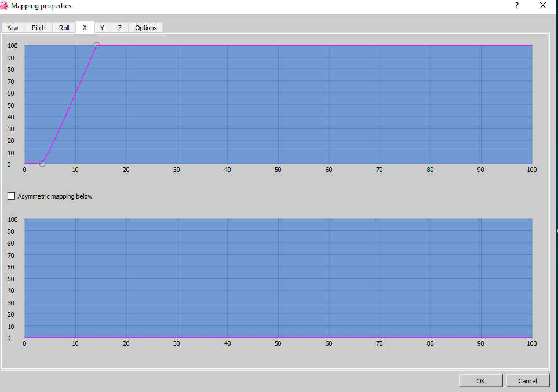Image resolution: width=558 pixels, height=392 pixels.
Task: Select the upper curve point at 100 output
Action: (x=97, y=45)
